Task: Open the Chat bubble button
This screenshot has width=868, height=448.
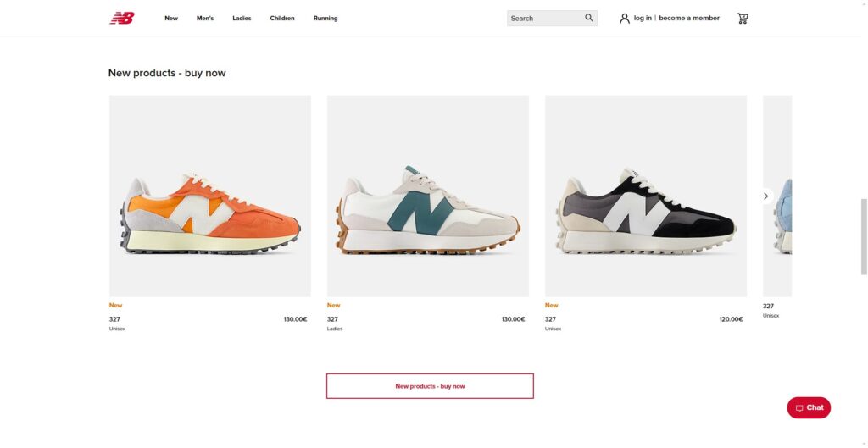Action: 809,407
